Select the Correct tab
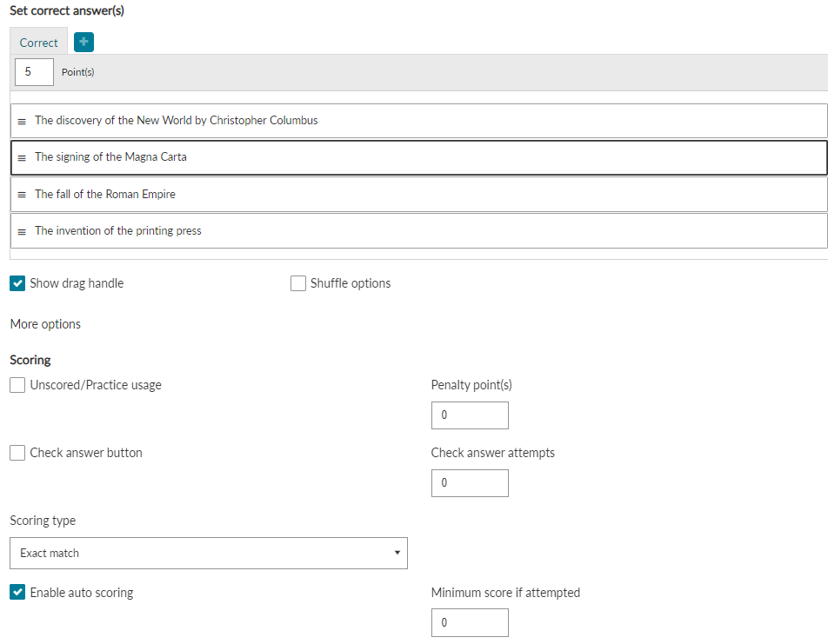828x644 pixels. coord(38,43)
